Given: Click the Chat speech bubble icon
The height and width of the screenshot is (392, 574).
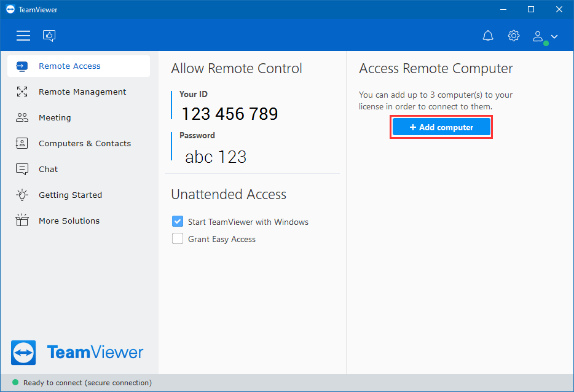Looking at the screenshot, I should pyautogui.click(x=22, y=169).
